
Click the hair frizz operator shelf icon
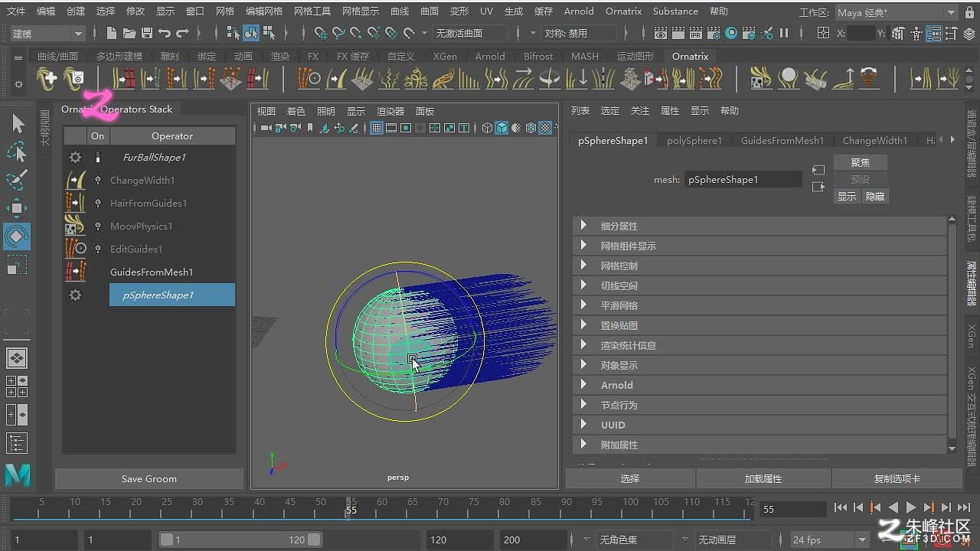point(390,79)
